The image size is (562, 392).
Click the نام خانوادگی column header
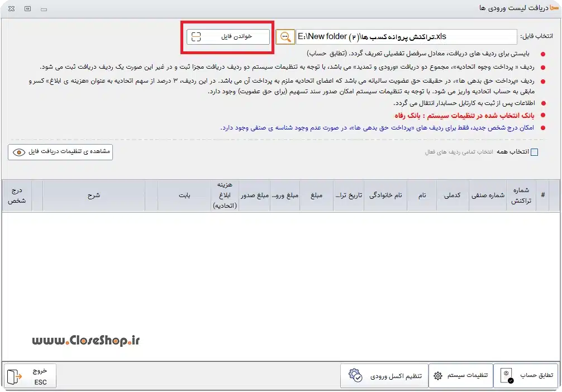pos(385,195)
